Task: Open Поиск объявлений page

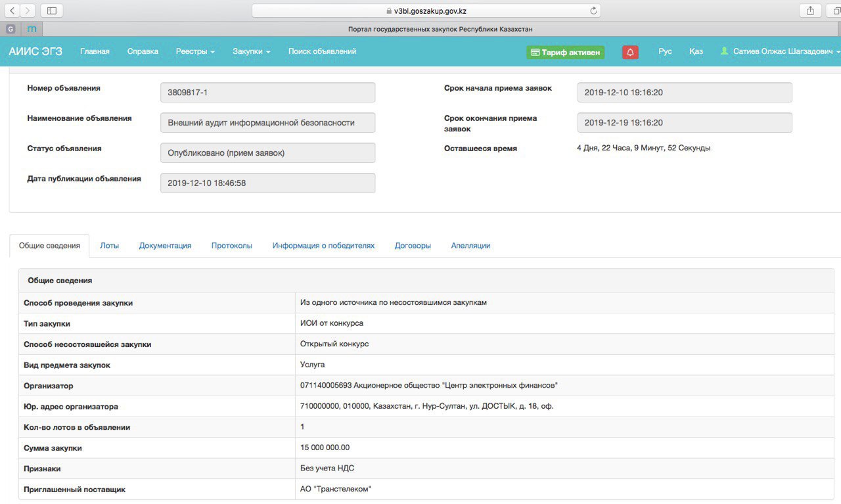Action: (x=322, y=51)
